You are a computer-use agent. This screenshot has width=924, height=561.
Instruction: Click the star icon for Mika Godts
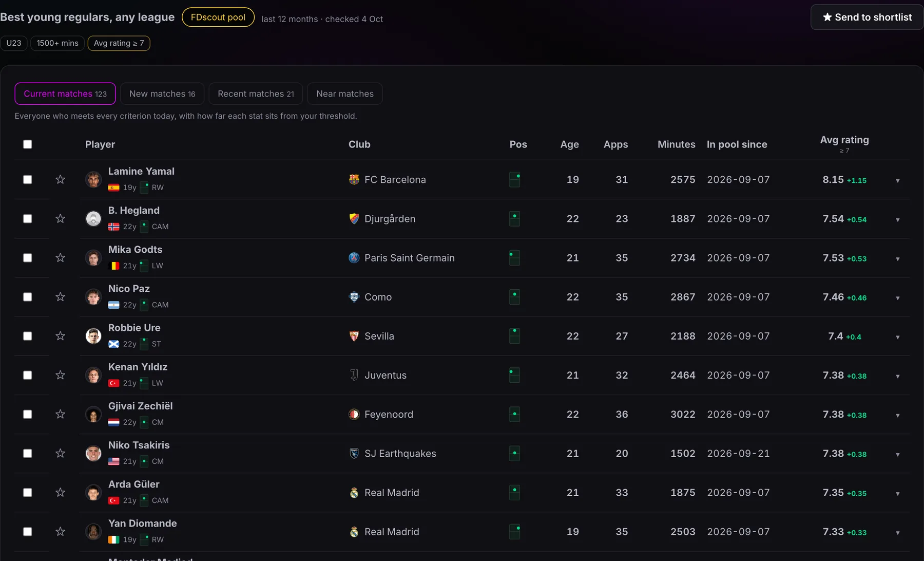coord(60,257)
